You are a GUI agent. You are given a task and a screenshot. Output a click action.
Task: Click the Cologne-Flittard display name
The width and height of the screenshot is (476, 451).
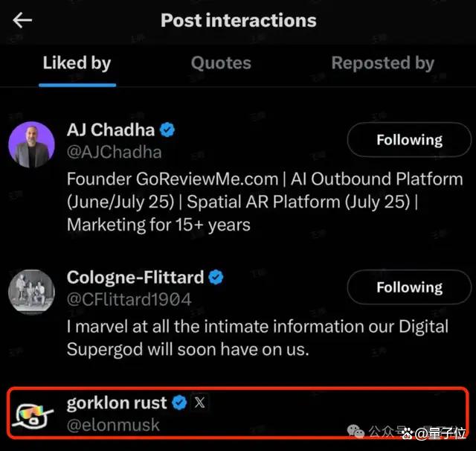tap(135, 278)
